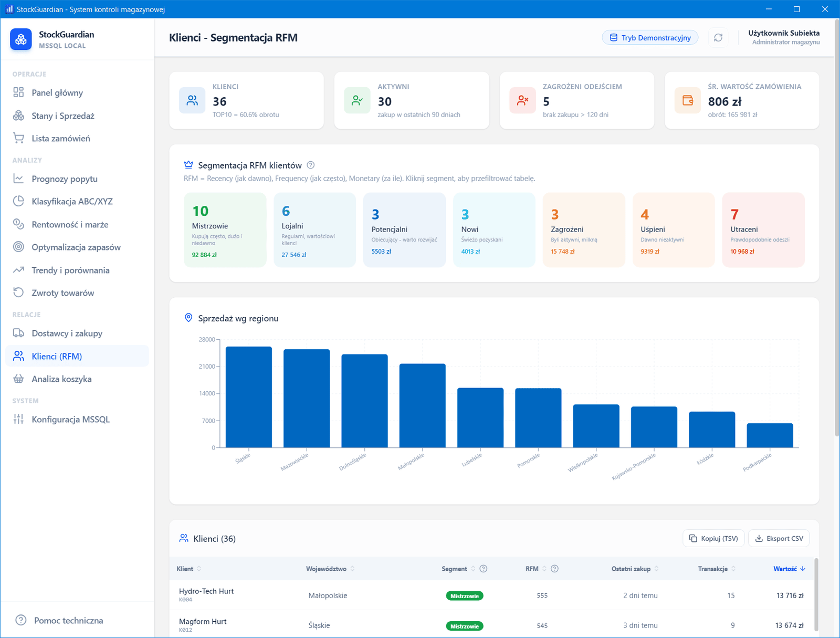The image size is (840, 638).
Task: Filter table by Lojalni segment card
Action: (x=314, y=230)
